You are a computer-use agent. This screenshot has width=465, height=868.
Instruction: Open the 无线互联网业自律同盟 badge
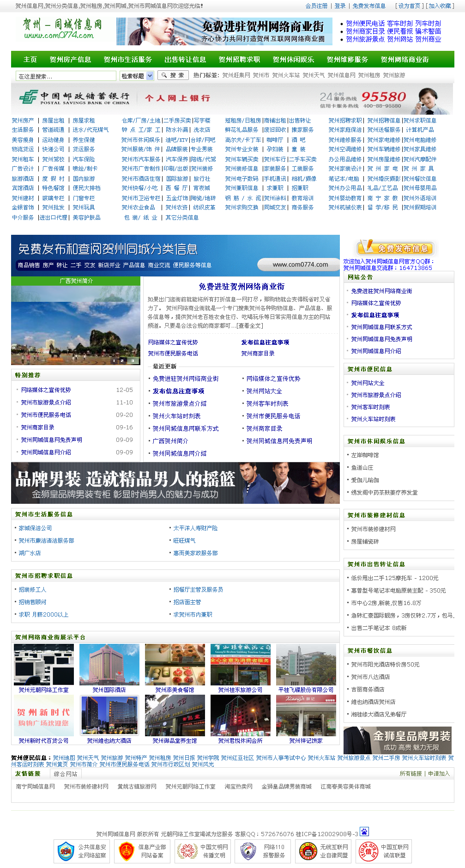(x=323, y=851)
